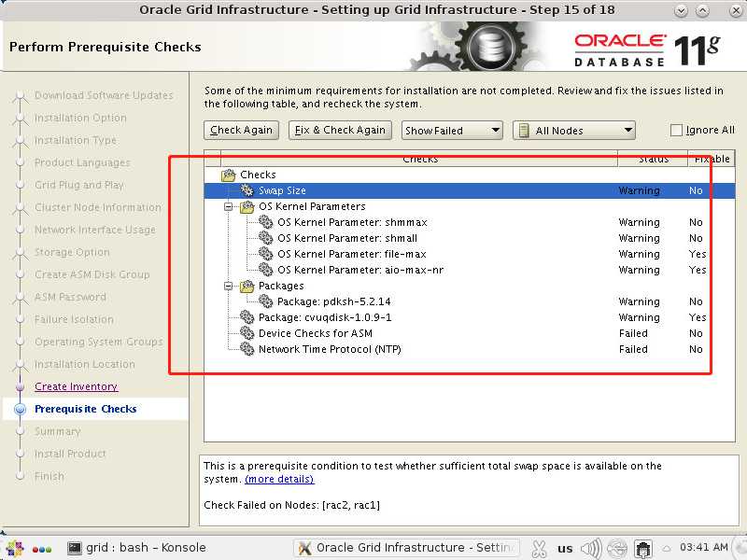The width and height of the screenshot is (747, 560).
Task: Click the gear icon next to cvuqdisk-1.0.9-1 package
Action: [x=247, y=317]
